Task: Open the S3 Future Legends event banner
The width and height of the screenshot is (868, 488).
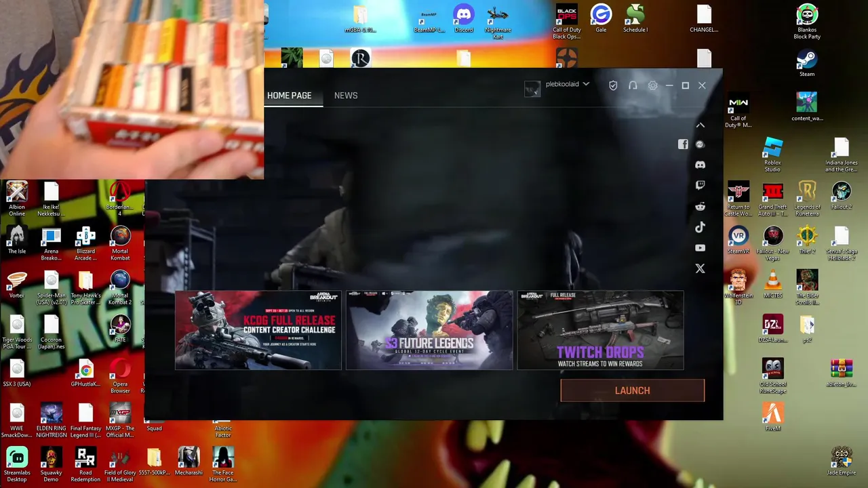Action: pyautogui.click(x=429, y=331)
